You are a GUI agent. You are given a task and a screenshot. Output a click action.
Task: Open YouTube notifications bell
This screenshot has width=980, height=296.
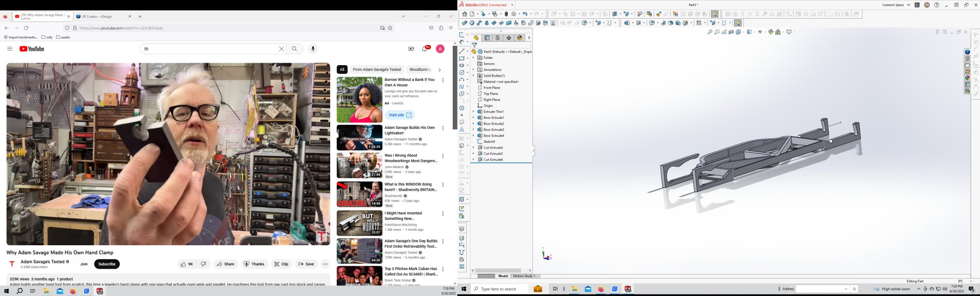coord(424,49)
